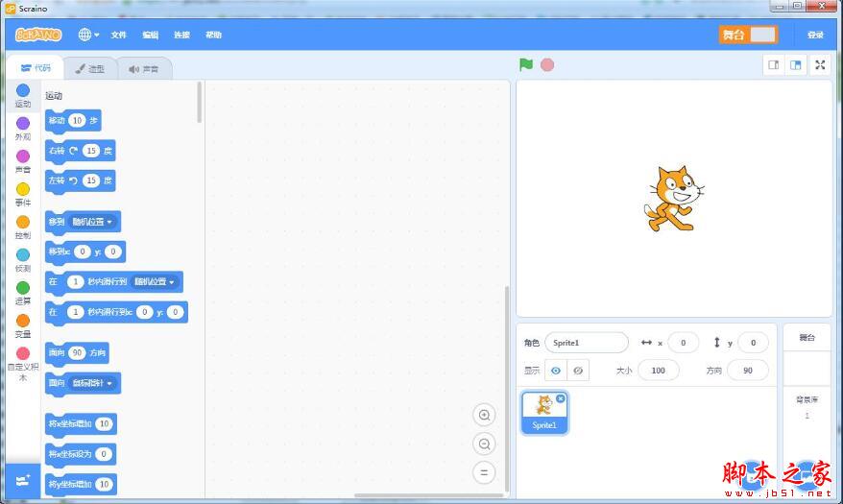This screenshot has height=504, width=843.
Task: Click the Sprite1 name input field
Action: [587, 343]
